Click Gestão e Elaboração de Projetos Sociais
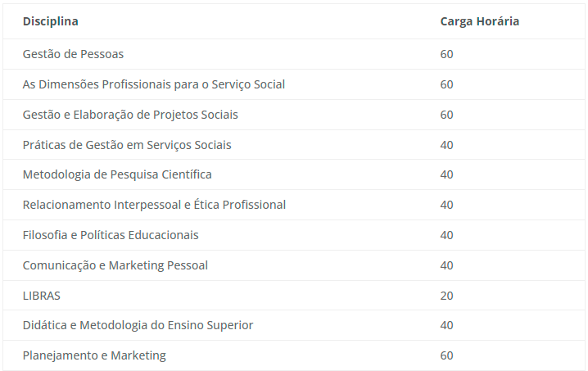This screenshot has width=588, height=371. (130, 115)
